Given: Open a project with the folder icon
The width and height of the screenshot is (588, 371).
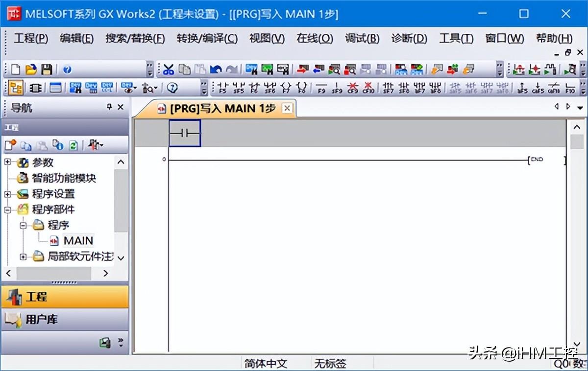Looking at the screenshot, I should 31,70.
